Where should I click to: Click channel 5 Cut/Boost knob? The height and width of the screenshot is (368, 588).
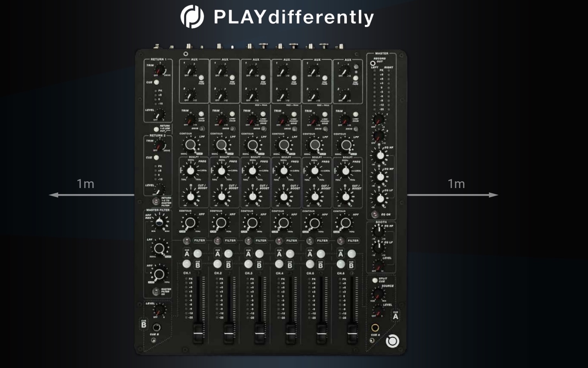(314, 197)
